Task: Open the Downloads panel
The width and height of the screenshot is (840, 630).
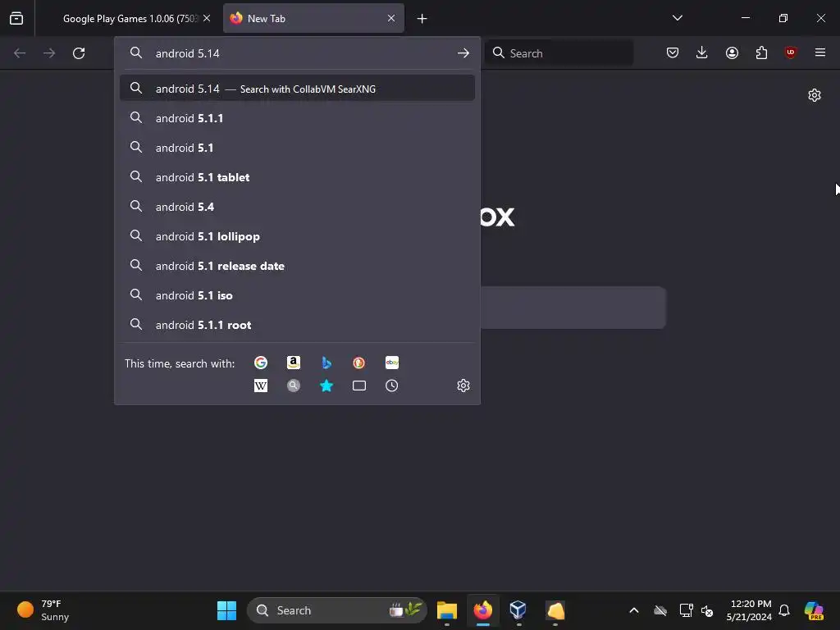Action: pos(702,52)
